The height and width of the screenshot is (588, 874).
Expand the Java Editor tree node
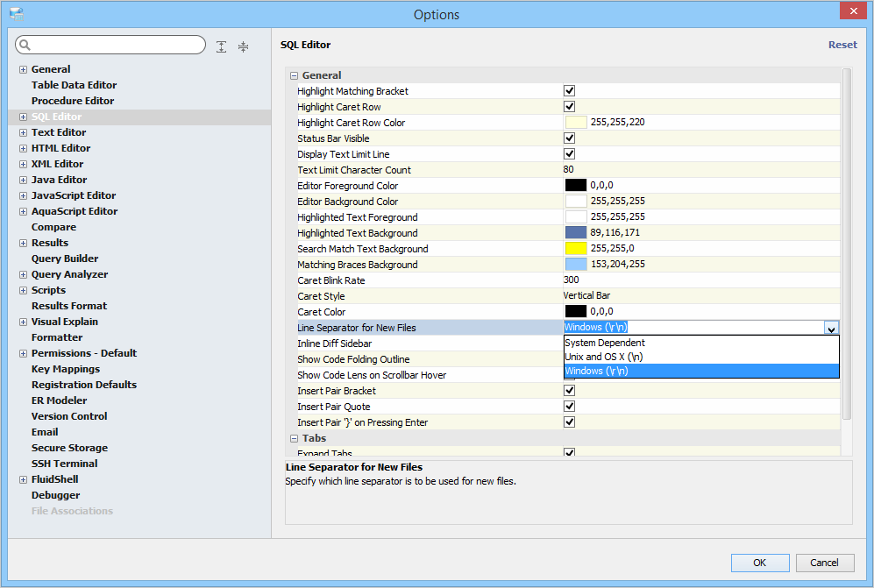coord(23,180)
